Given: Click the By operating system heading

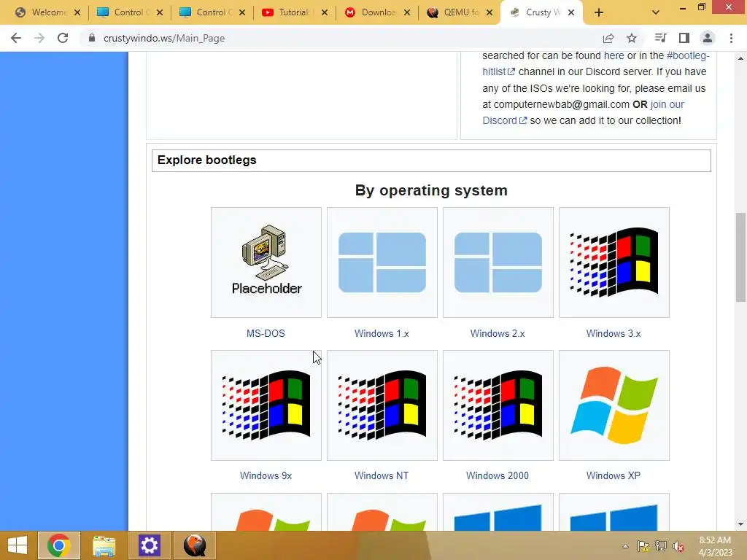Looking at the screenshot, I should click(431, 190).
